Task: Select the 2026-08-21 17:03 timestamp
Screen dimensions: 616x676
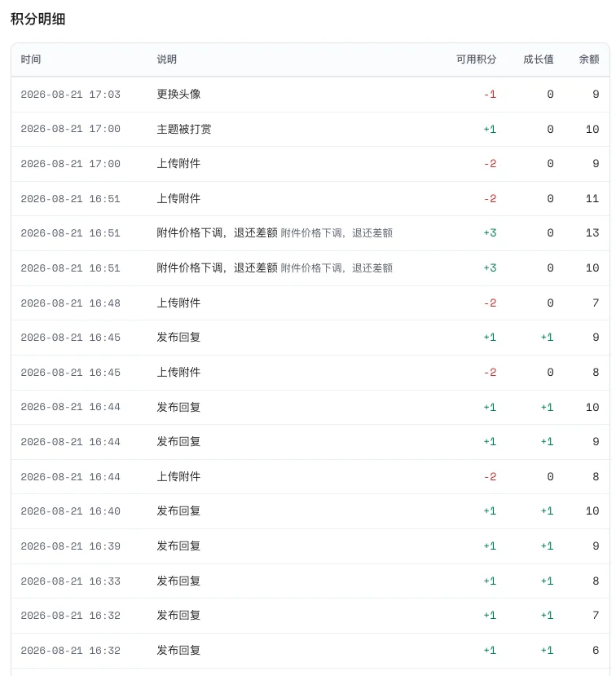Action: point(71,95)
